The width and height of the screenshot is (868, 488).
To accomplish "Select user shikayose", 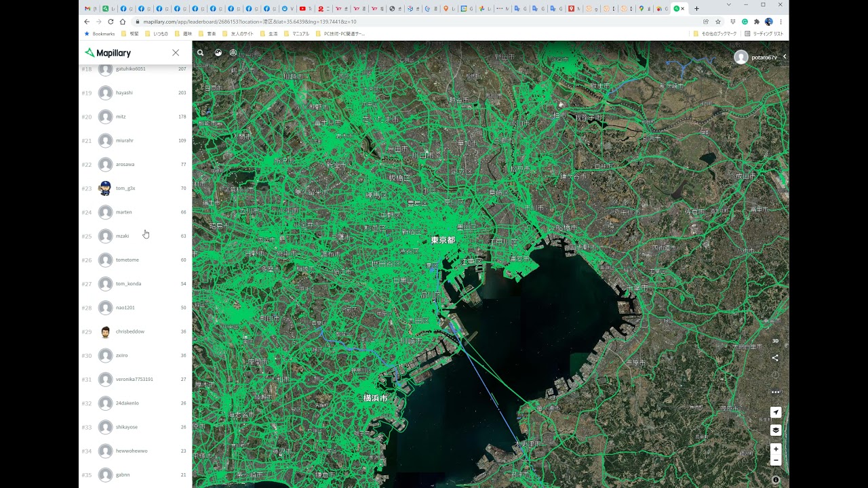I will (x=135, y=427).
